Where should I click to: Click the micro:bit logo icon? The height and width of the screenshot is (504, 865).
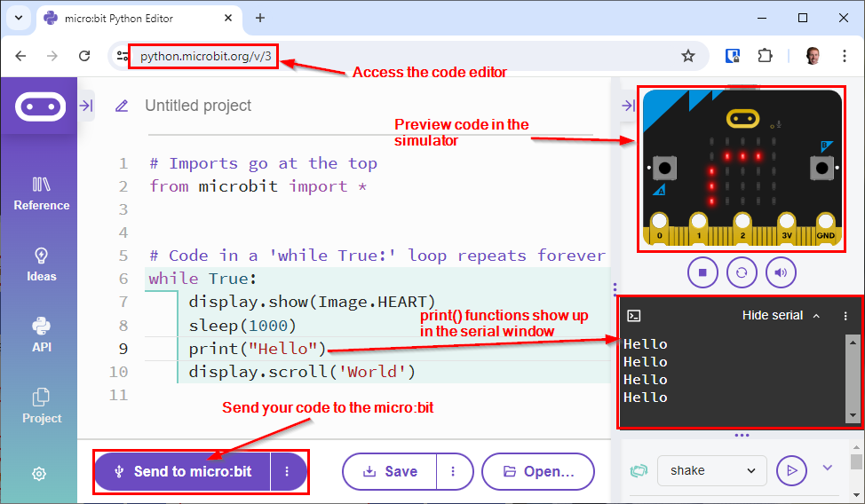click(x=40, y=106)
